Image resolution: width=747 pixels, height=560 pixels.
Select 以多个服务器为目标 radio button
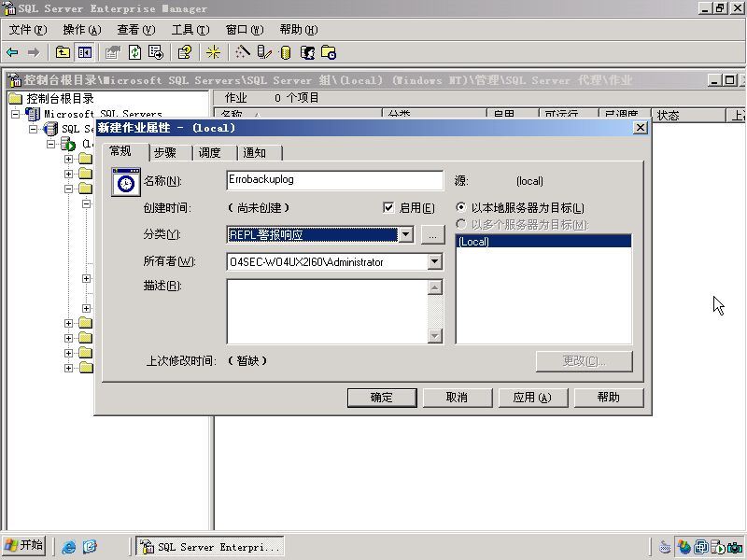[460, 224]
